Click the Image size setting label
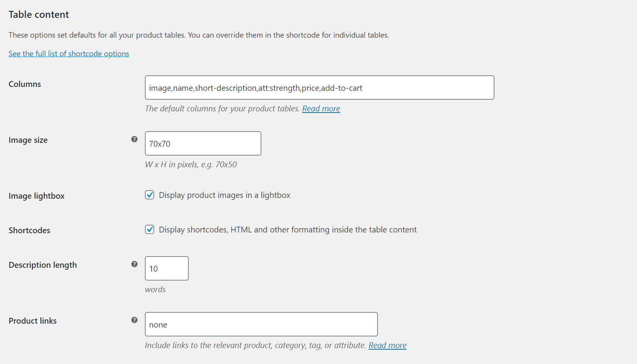 (28, 140)
